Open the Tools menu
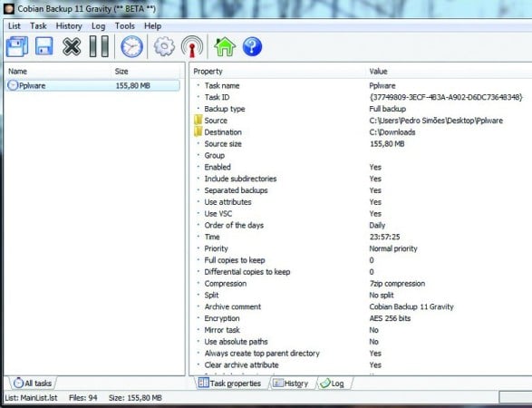Viewport: 532px width, 408px height. (124, 26)
